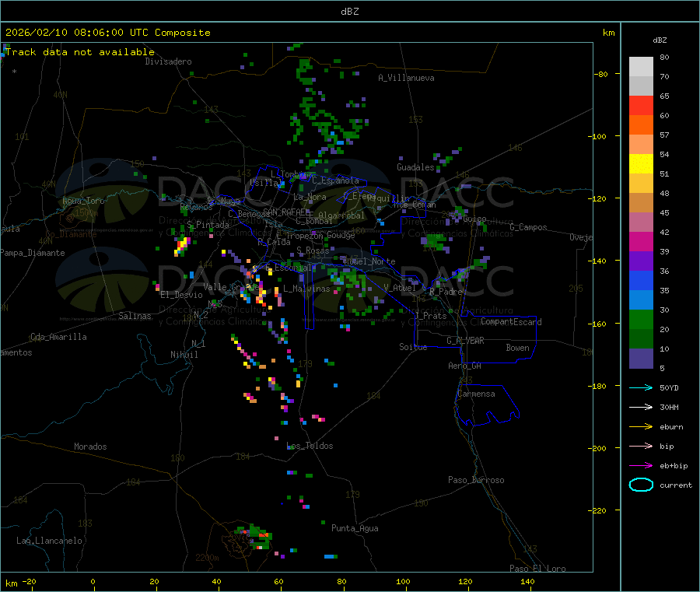Click the 'Guadales' place label

tap(415, 167)
